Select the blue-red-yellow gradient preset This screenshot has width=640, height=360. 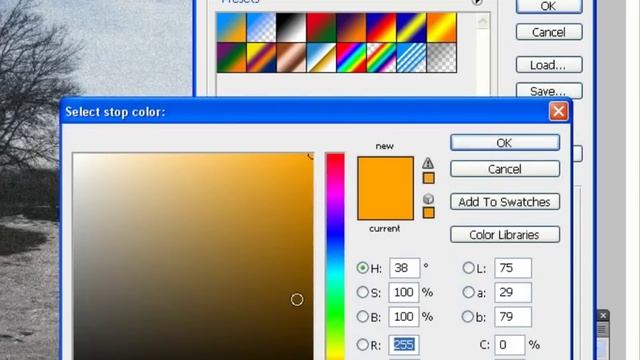pos(381,28)
